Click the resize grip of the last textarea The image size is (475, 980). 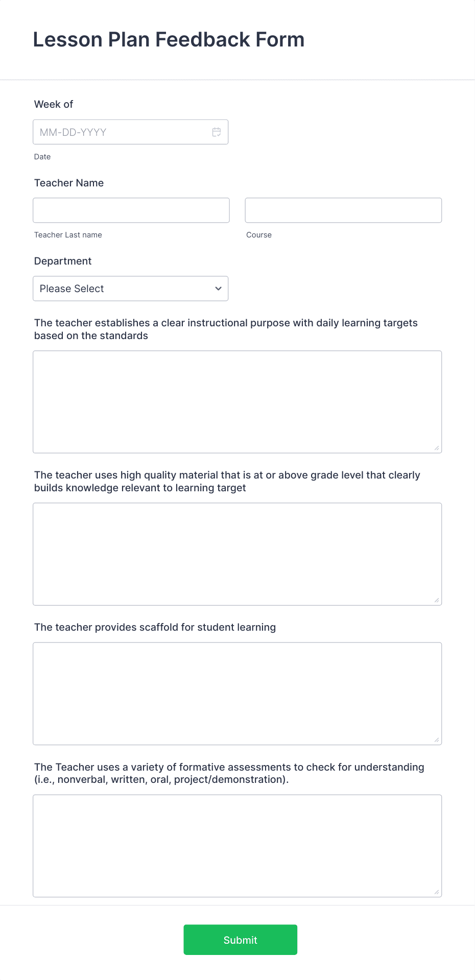tap(437, 892)
